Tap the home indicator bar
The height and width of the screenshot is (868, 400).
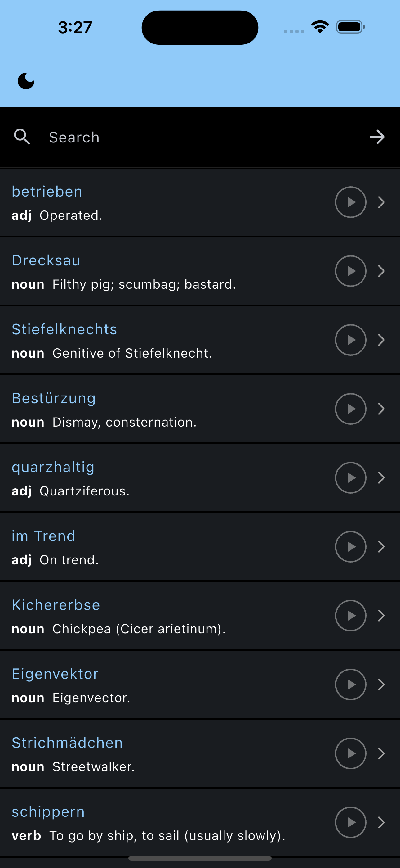[200, 858]
